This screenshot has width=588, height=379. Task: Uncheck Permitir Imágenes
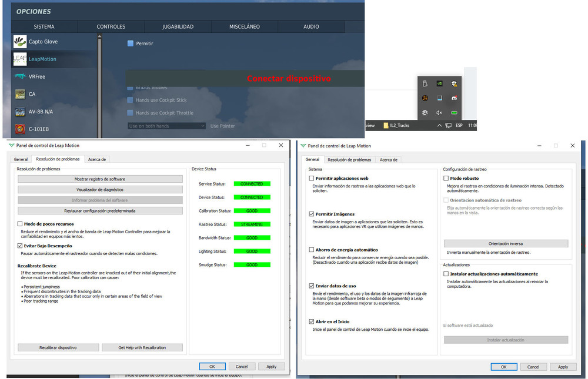click(311, 214)
